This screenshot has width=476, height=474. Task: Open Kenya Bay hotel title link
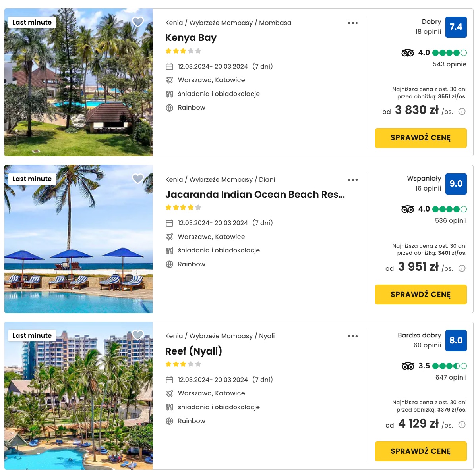coord(191,38)
